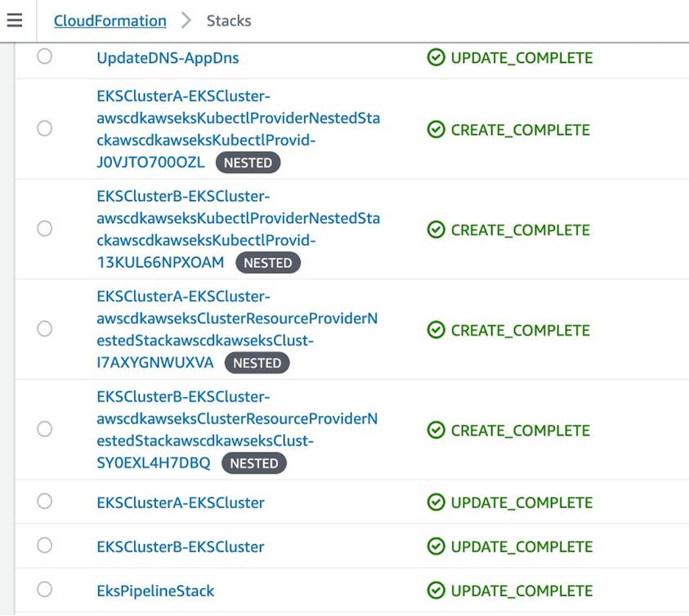Select the EksPipelineStack radio button
This screenshot has height=616, width=689.
44,590
